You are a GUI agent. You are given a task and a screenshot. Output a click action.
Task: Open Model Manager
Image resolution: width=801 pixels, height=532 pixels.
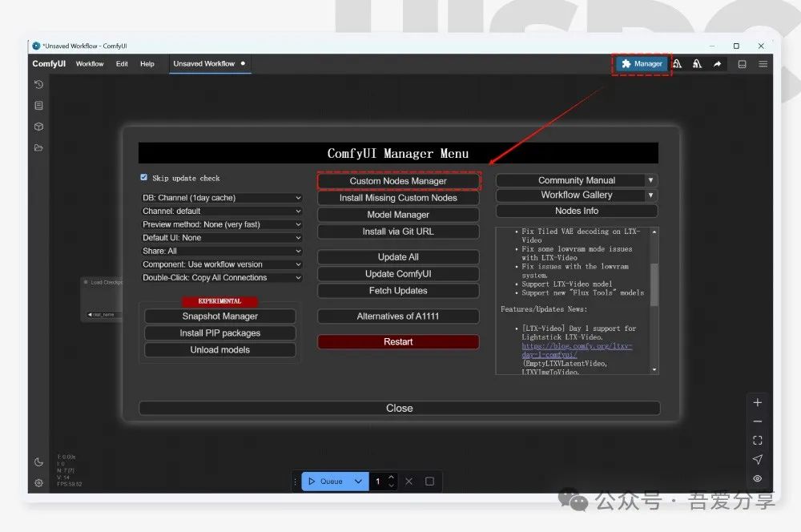point(398,215)
